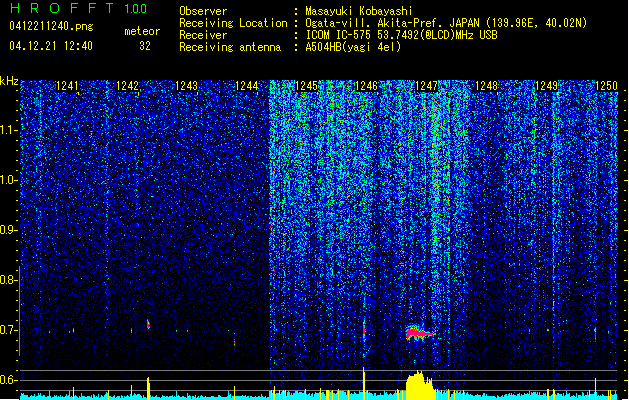Screen dimensions: 629x400
Task: Click the kHz axis unit label
Action: [x=9, y=81]
